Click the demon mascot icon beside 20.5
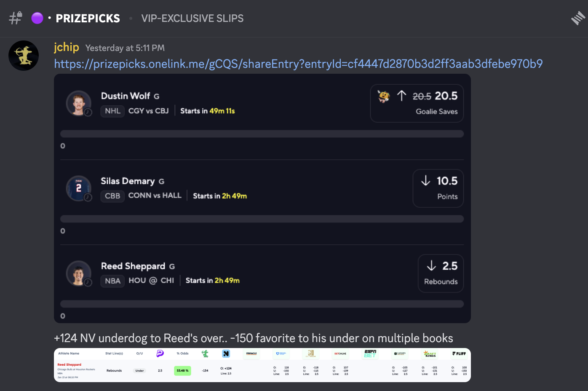This screenshot has height=391, width=588. [384, 96]
